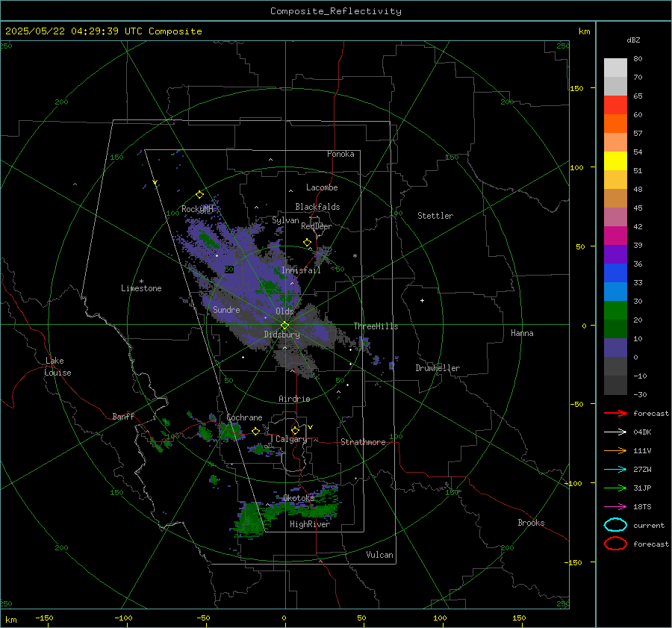
Task: Pick the blue 33–36 dBZ swatch
Action: (x=615, y=273)
